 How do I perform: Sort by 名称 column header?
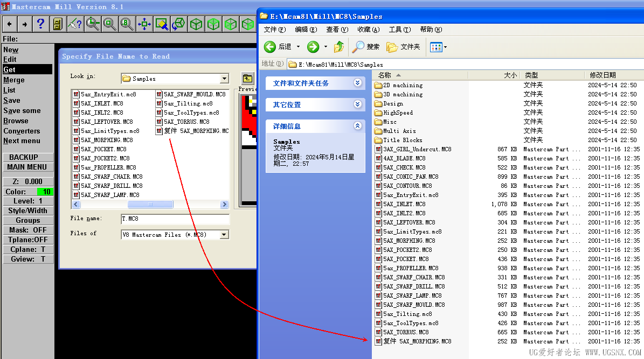420,75
